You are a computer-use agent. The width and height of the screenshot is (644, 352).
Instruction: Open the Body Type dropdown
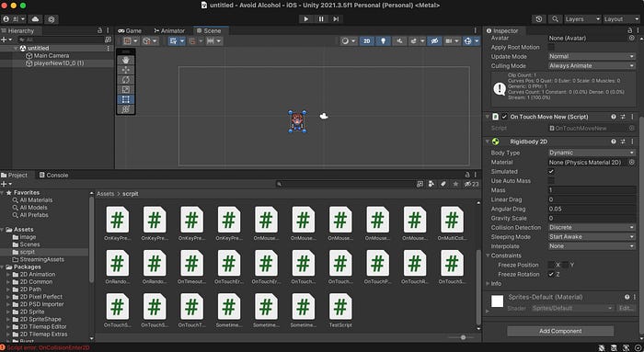592,153
